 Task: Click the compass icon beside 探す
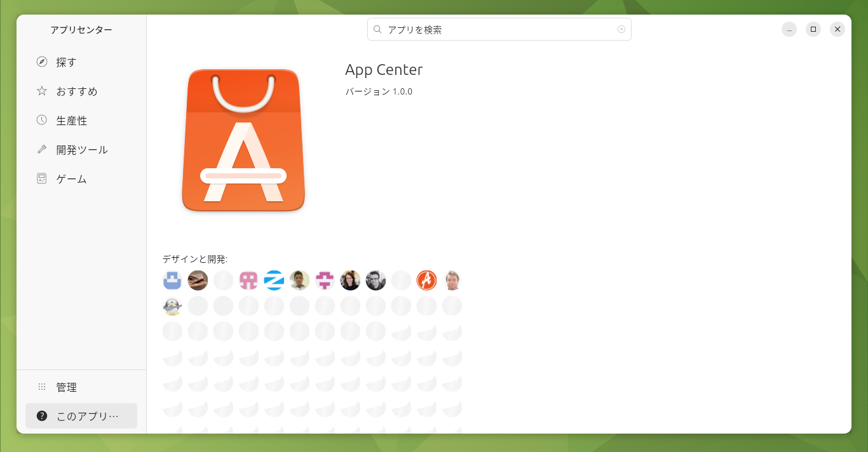click(x=41, y=62)
